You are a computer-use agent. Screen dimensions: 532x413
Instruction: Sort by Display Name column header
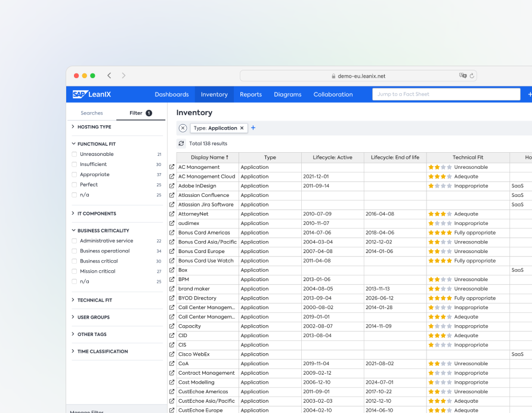pos(208,157)
